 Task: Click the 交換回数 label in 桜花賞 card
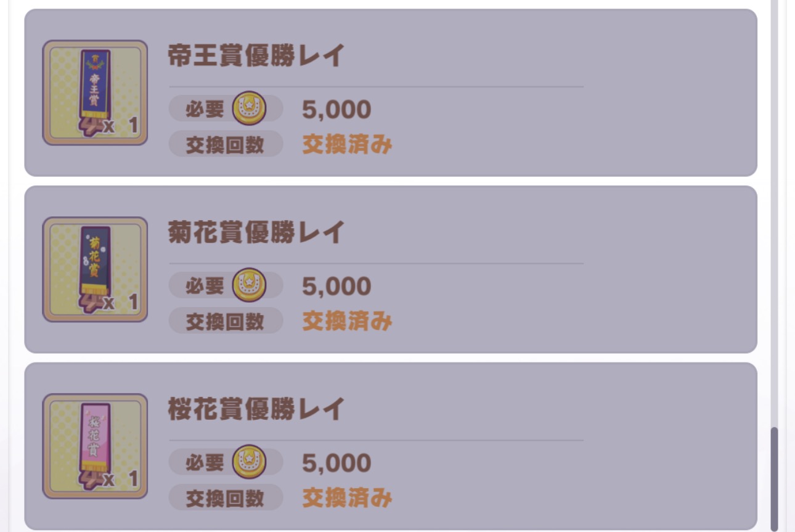pyautogui.click(x=225, y=498)
